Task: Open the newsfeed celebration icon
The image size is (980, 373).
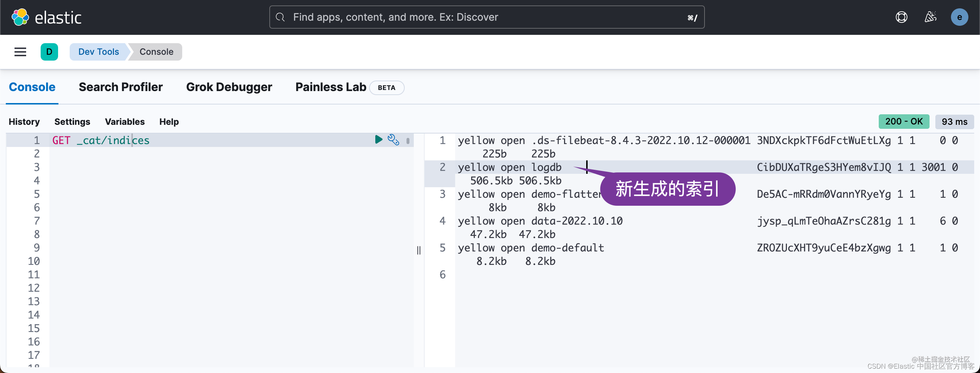Action: 931,17
